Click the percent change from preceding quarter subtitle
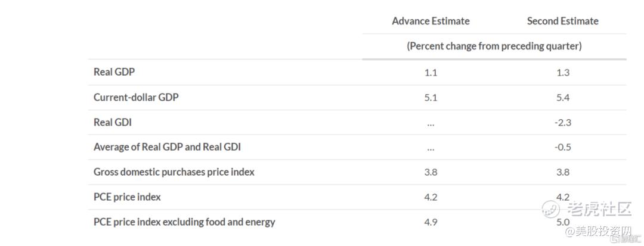644x246 pixels. click(494, 46)
